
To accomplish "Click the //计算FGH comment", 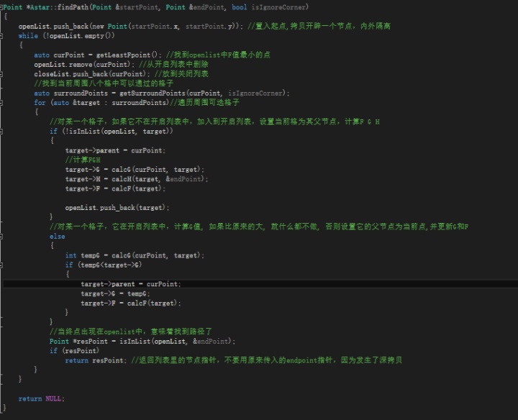I will pyautogui.click(x=83, y=160).
